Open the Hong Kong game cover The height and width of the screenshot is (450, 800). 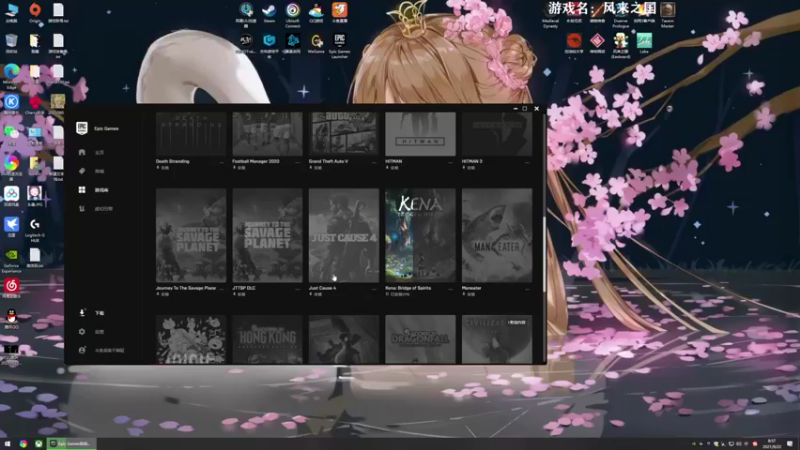(x=267, y=339)
